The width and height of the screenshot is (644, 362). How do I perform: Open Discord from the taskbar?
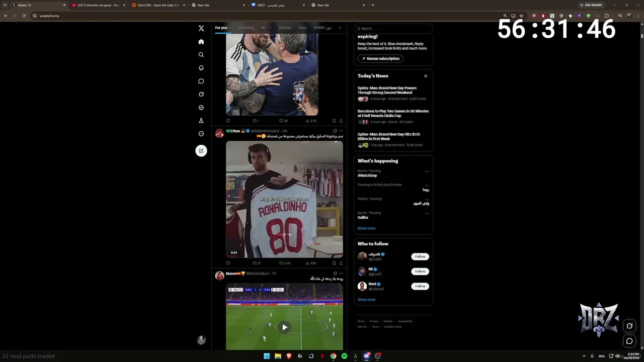pos(367,356)
